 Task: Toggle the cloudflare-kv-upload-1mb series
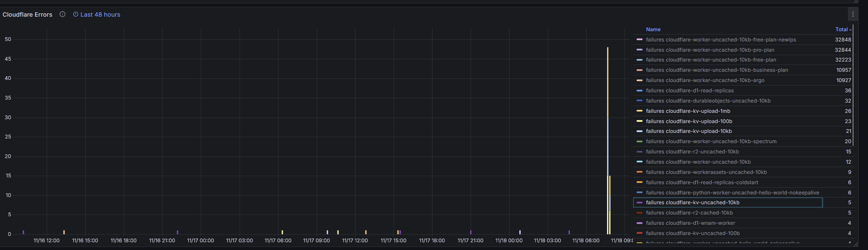(688, 111)
